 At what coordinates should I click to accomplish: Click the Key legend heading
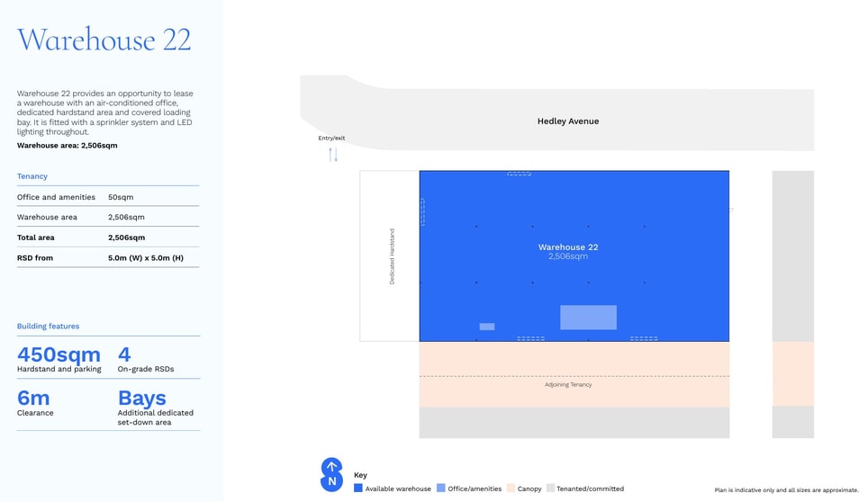pos(360,475)
